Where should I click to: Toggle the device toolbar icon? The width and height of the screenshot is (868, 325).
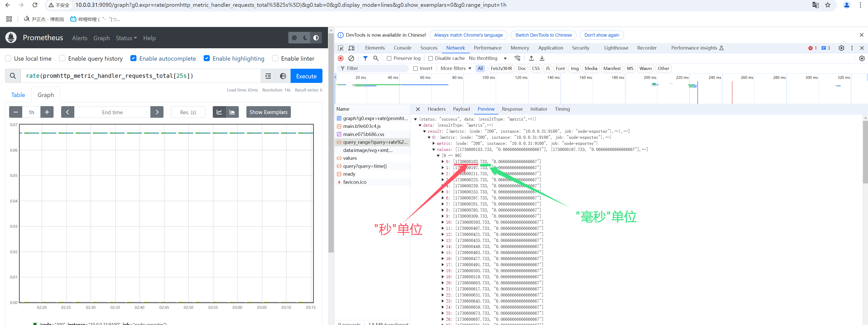tap(351, 48)
